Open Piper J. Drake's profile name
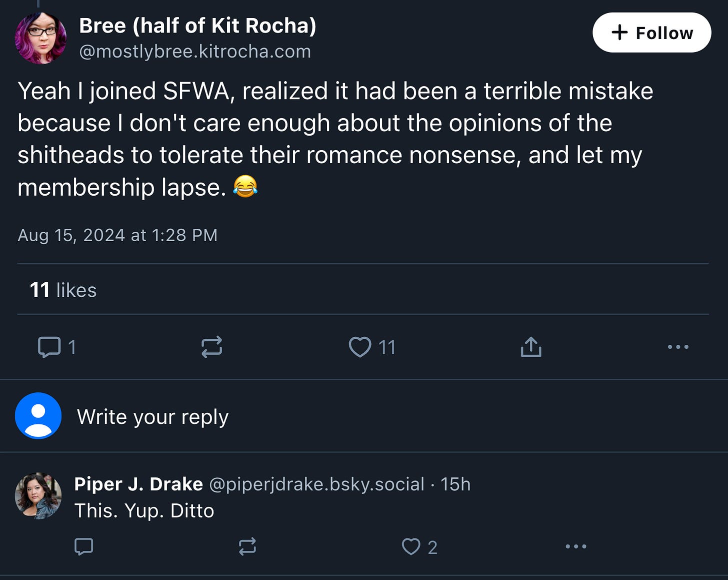Image resolution: width=728 pixels, height=580 pixels. (x=138, y=484)
